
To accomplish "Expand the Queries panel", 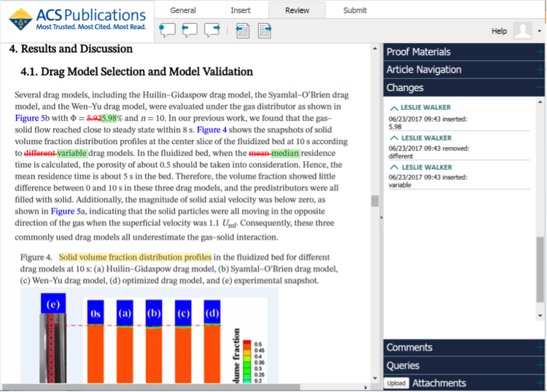I will (464, 366).
